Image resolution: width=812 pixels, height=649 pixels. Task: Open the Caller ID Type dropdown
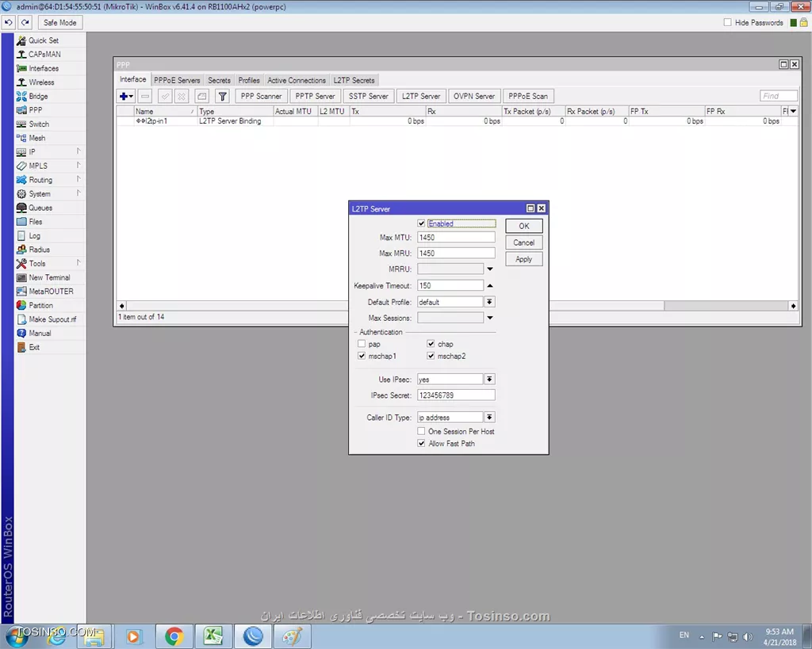click(489, 417)
